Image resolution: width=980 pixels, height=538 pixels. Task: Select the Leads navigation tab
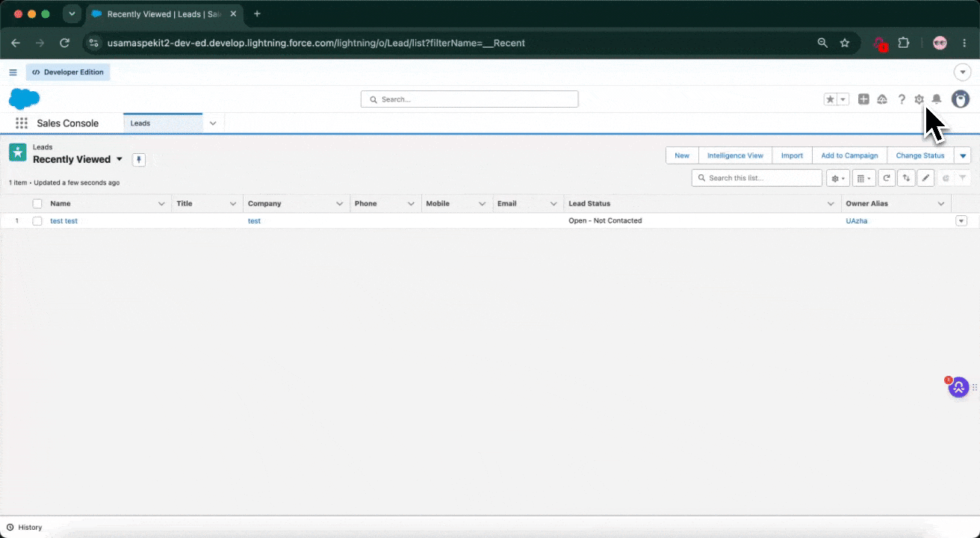[163, 123]
